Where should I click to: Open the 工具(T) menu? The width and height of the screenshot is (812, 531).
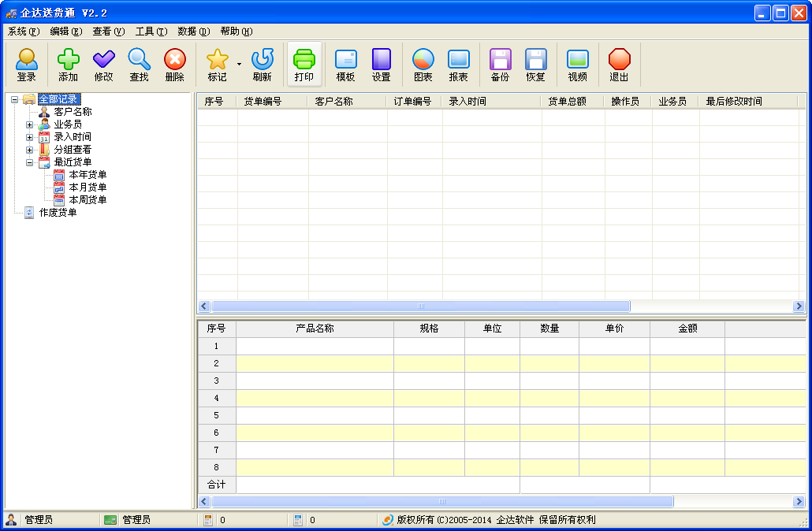[x=151, y=32]
